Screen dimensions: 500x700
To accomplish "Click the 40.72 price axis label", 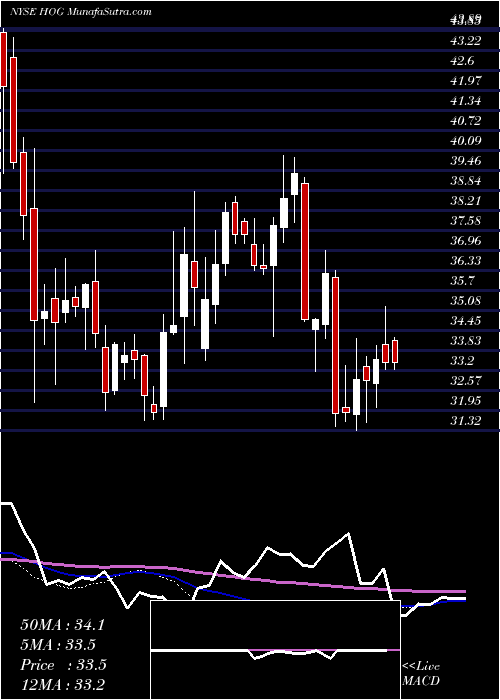I will [466, 121].
